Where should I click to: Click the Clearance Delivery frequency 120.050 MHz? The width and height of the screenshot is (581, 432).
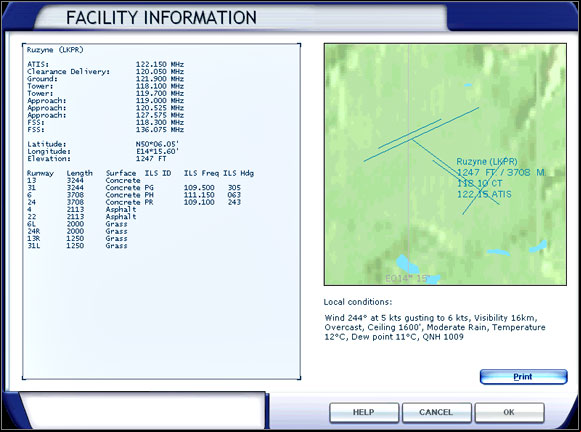click(x=160, y=72)
